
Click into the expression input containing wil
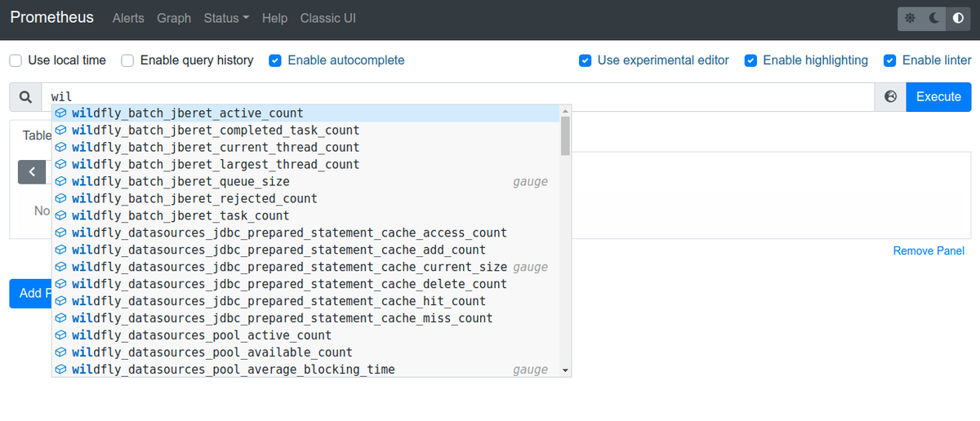point(457,97)
